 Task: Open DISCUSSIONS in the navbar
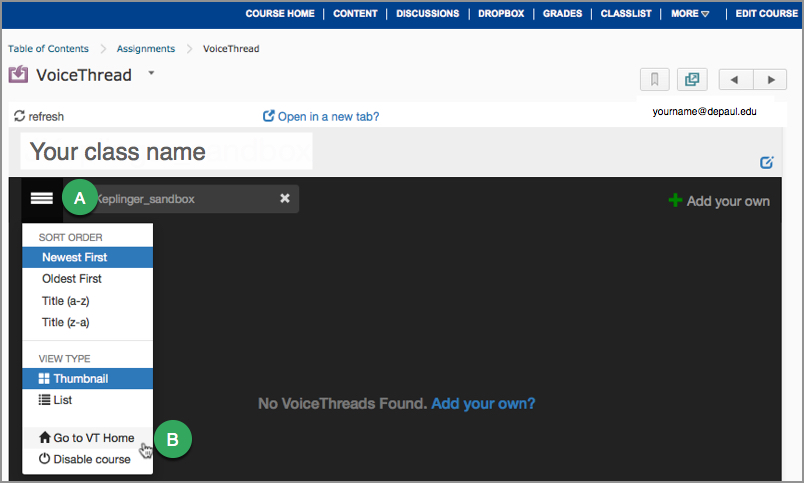[x=428, y=13]
